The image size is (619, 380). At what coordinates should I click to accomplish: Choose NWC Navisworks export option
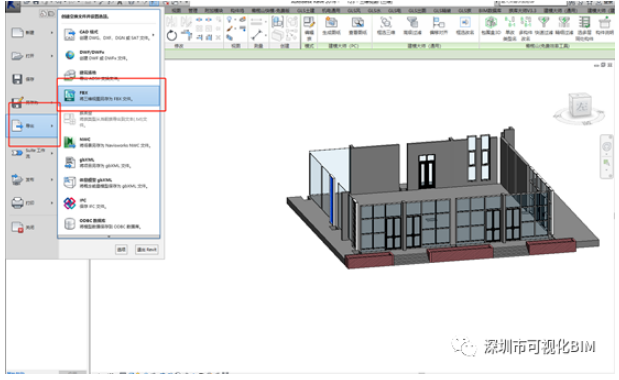point(109,142)
